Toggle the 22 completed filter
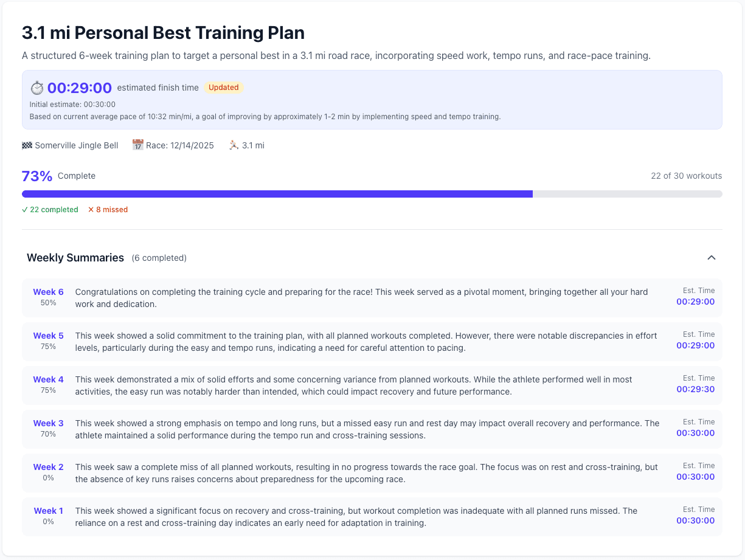Image resolution: width=745 pixels, height=560 pixels. (49, 209)
